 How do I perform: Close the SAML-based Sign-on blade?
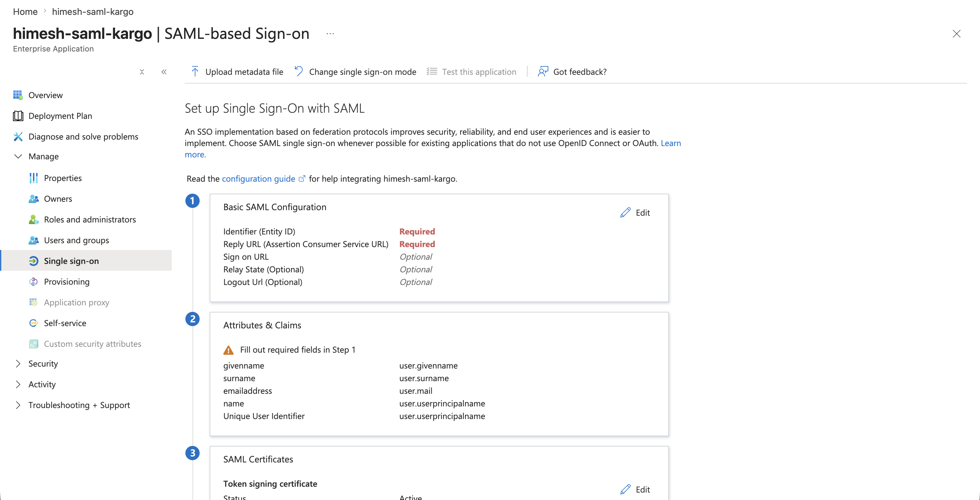click(956, 33)
